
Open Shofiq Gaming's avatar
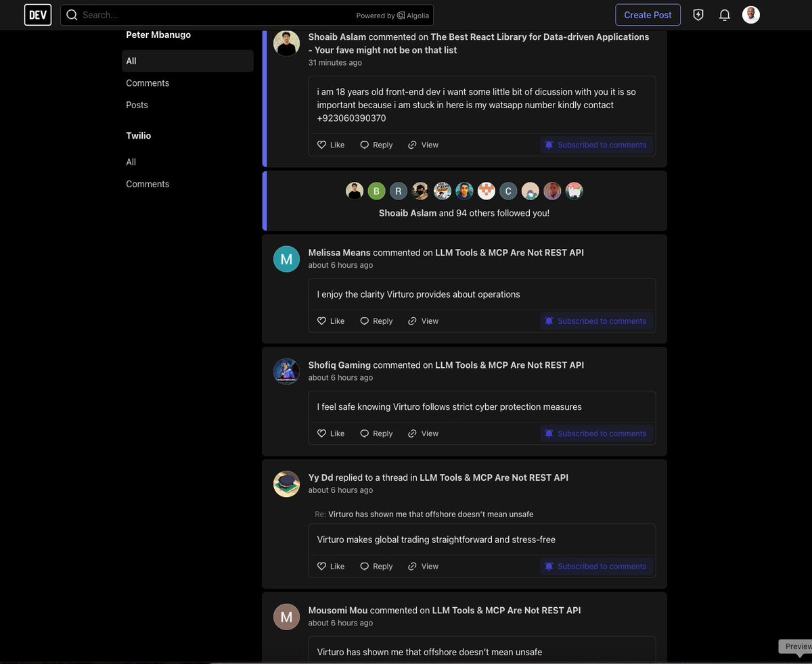click(x=286, y=371)
